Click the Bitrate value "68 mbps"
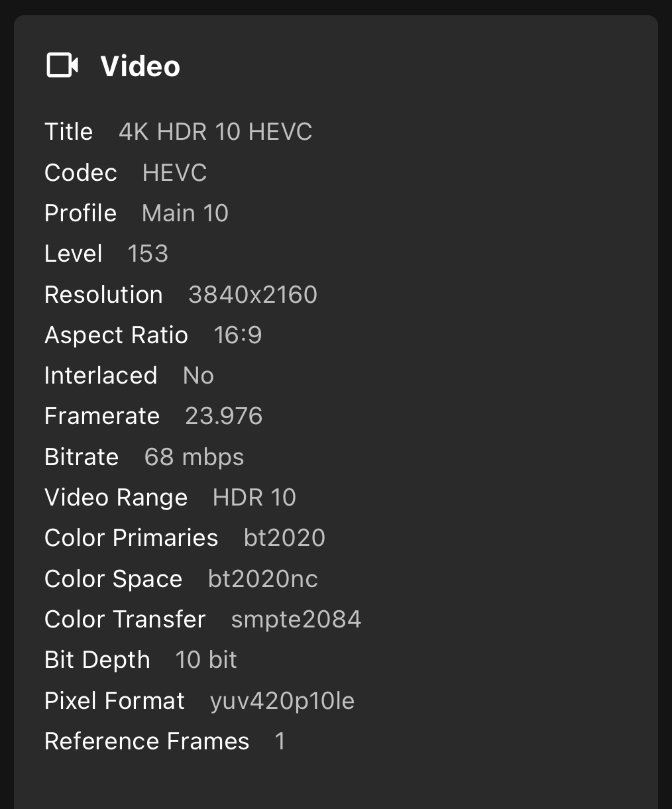The image size is (672, 809). tap(194, 457)
